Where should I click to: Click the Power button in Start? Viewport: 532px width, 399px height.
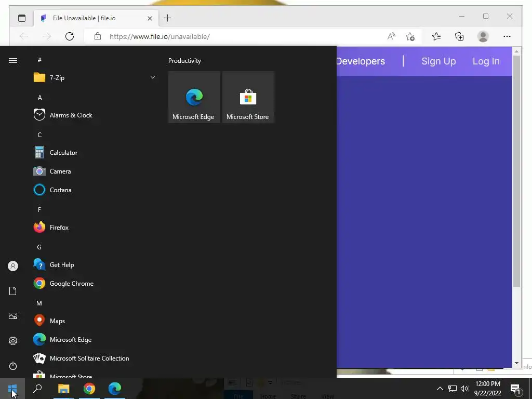(13, 366)
